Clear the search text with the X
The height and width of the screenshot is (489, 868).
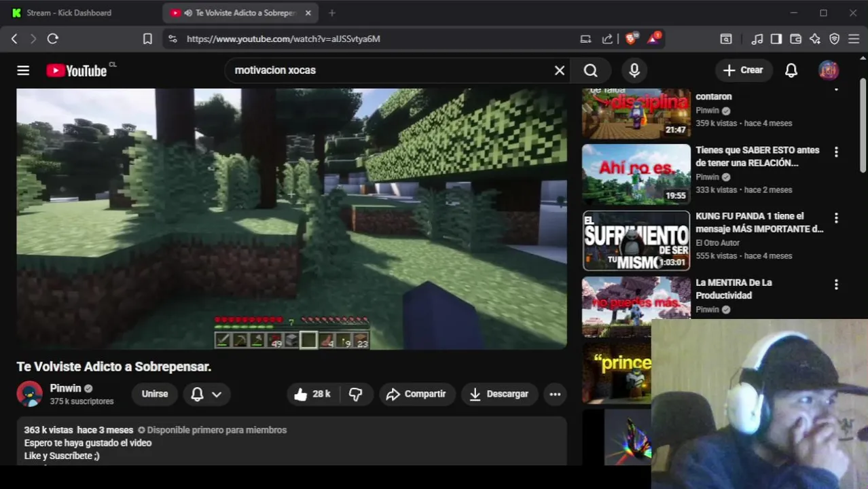[x=560, y=70]
